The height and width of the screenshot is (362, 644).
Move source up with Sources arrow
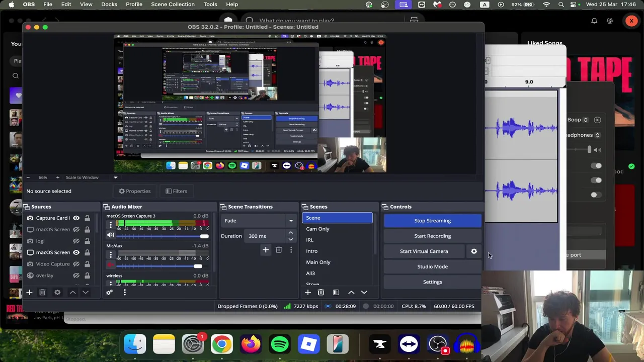72,292
